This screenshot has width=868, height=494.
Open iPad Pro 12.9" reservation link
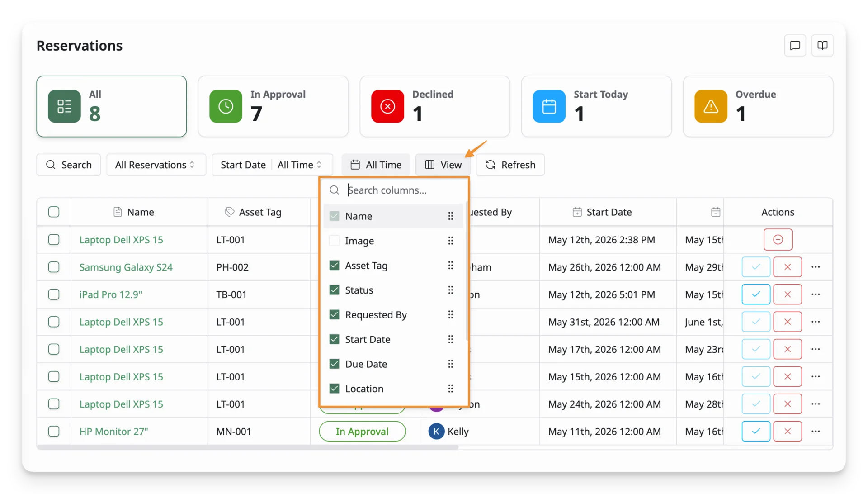(110, 294)
